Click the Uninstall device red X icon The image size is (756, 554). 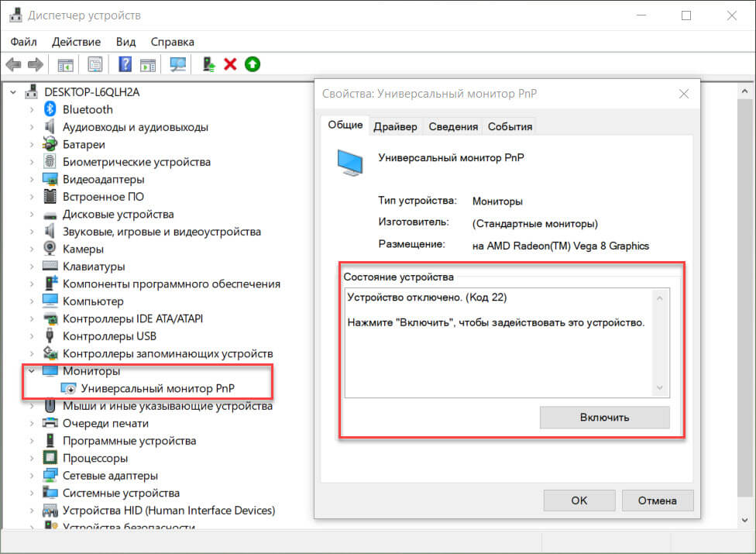(x=230, y=64)
